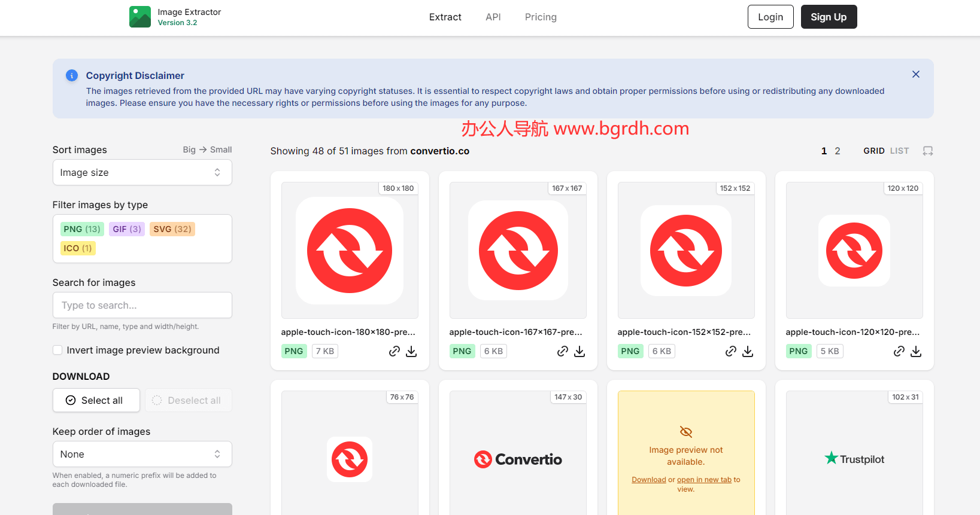
Task: Toggle fullscreen view icon beside LIST
Action: (x=927, y=151)
